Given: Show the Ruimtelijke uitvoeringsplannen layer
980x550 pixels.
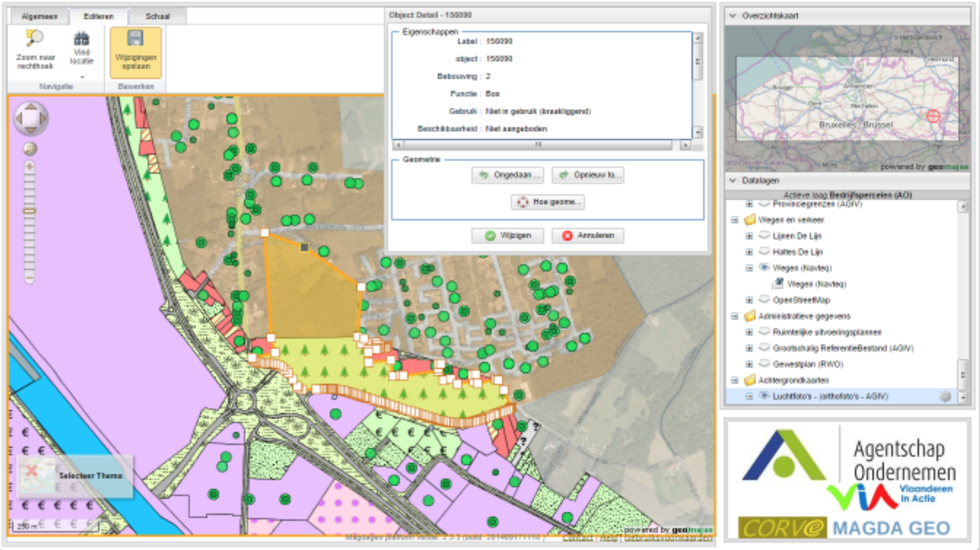Looking at the screenshot, I should tap(764, 332).
